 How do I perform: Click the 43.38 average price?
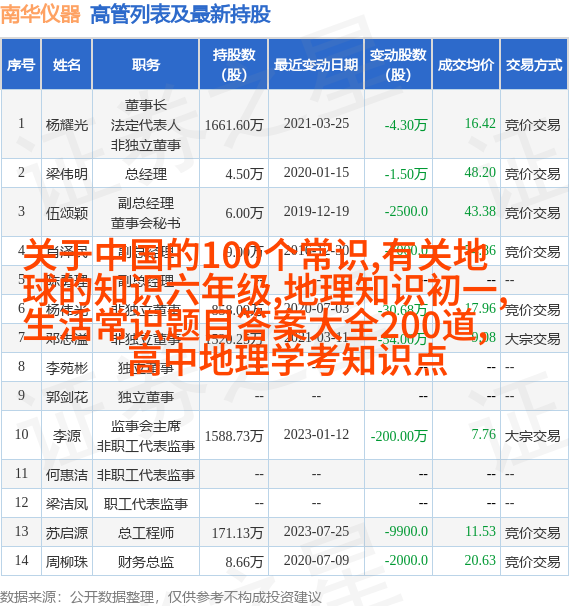480,211
